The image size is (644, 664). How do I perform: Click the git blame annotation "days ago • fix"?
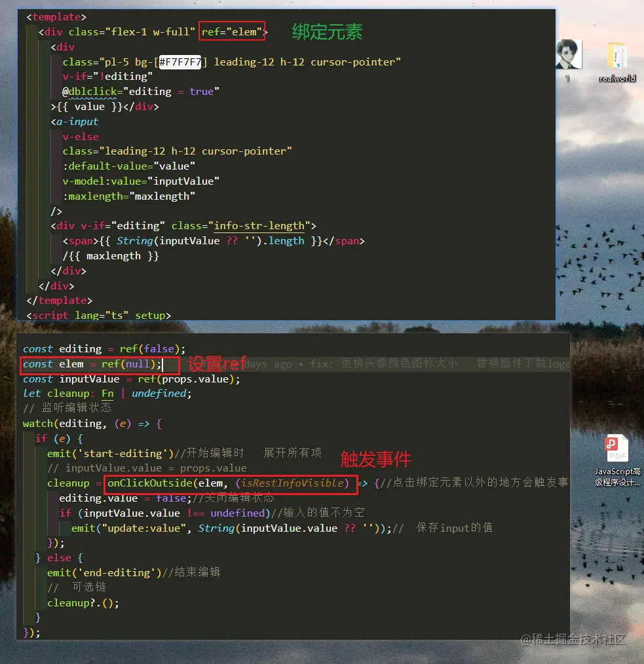click(289, 364)
